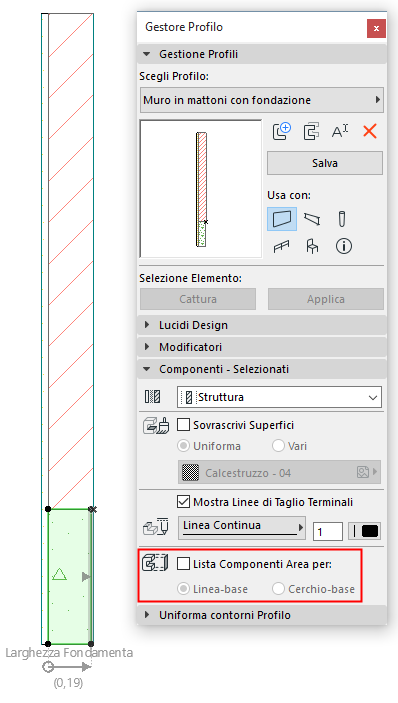Screen dimensions: 398x703
Task: Close the Gestore Profilo palette
Action: point(376,28)
